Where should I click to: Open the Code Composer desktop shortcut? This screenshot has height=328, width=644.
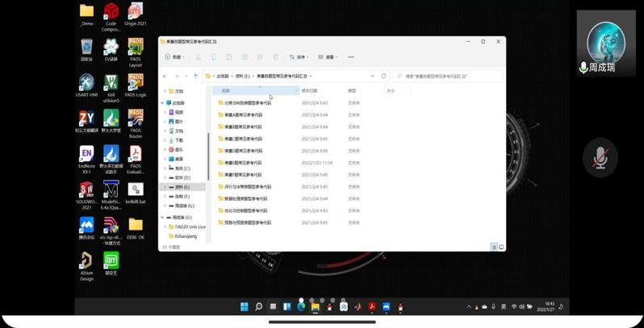tap(111, 17)
